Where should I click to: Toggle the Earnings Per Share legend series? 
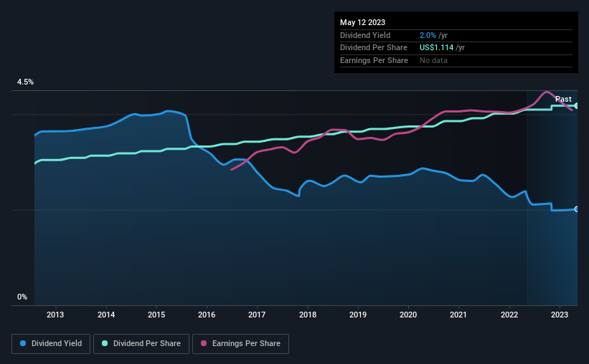click(240, 343)
